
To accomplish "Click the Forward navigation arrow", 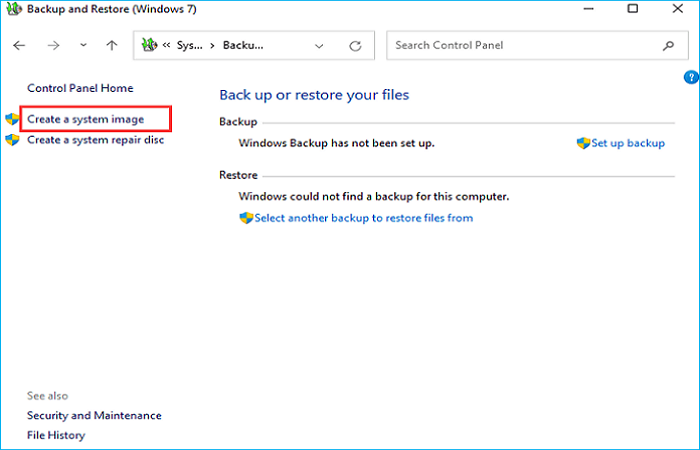I will [54, 46].
